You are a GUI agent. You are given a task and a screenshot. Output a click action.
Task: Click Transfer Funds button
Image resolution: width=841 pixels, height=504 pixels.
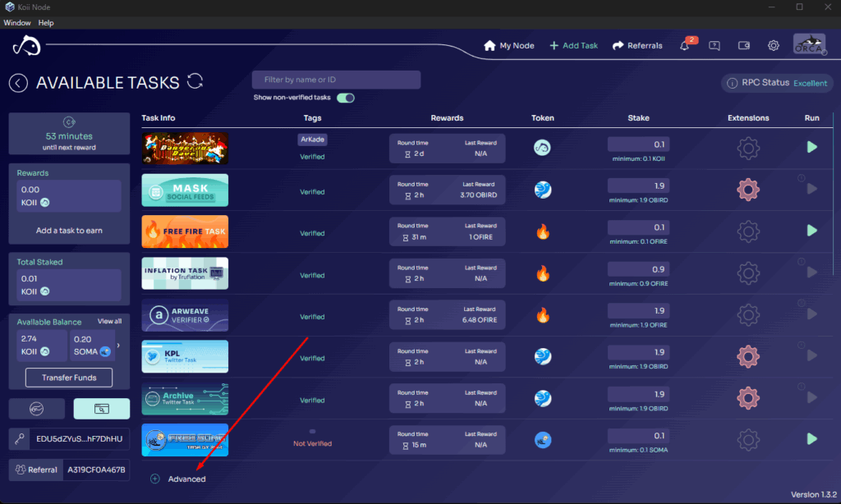[x=69, y=378]
